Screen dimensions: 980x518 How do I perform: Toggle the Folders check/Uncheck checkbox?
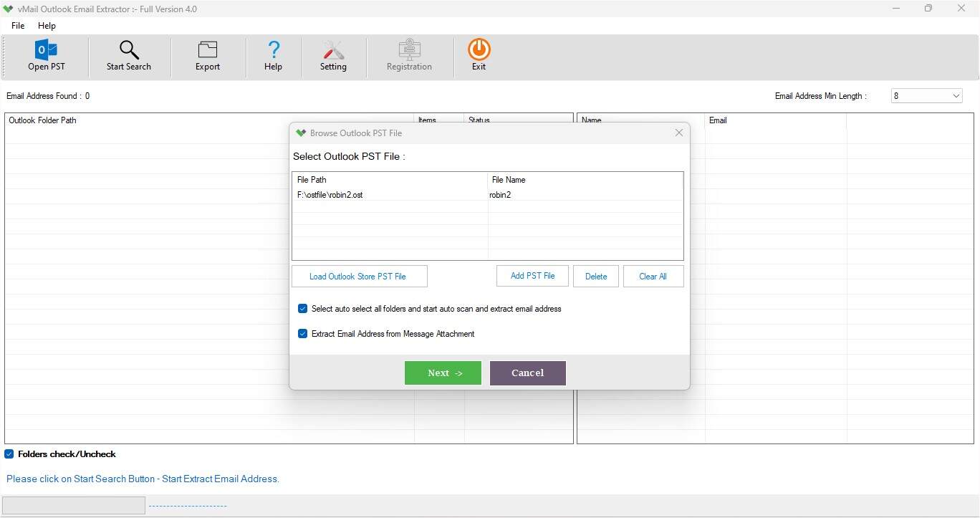point(9,454)
